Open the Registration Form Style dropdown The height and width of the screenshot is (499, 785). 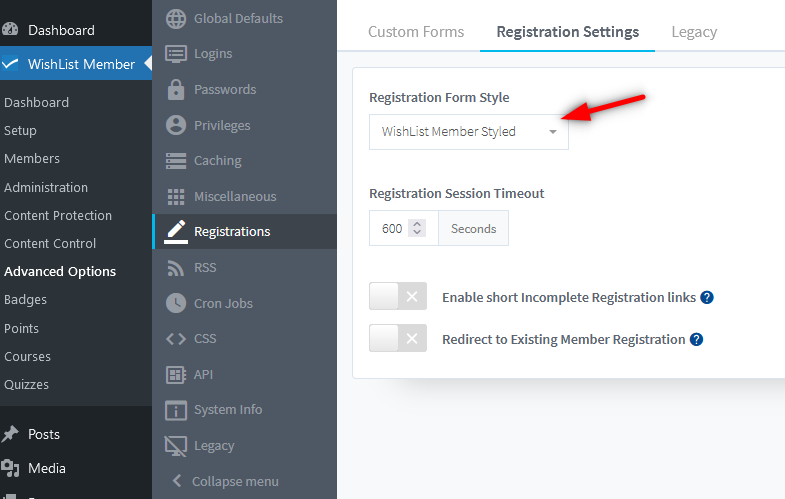tap(468, 131)
